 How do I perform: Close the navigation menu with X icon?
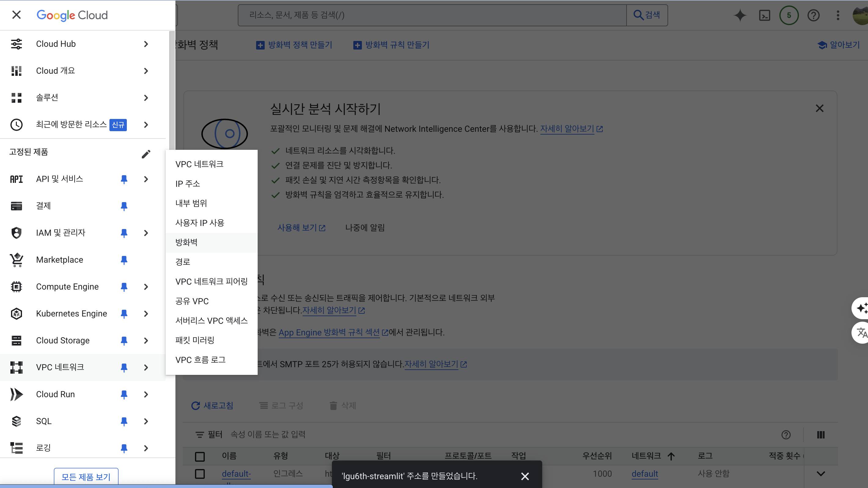tap(16, 15)
